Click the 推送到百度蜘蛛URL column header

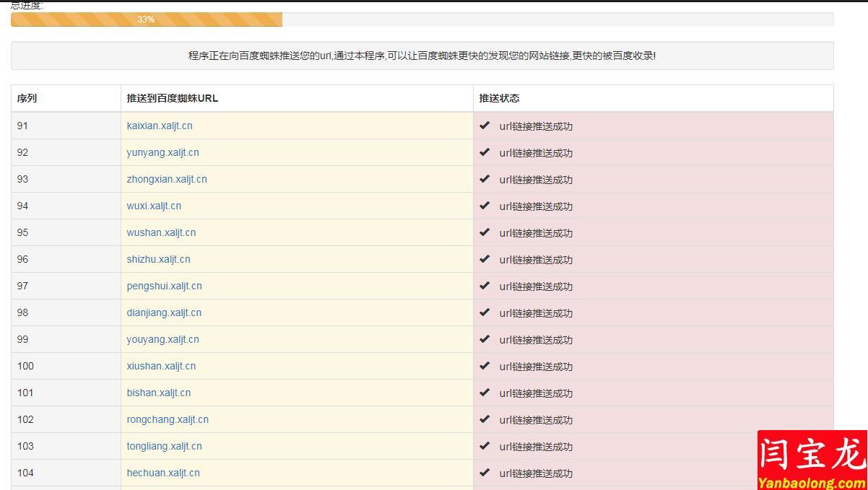coord(172,98)
